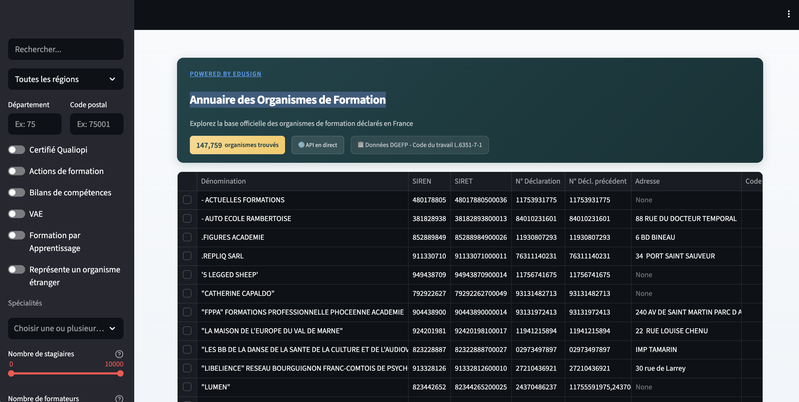
Task: Enable the Certifié Qualiopi toggle
Action: (16, 150)
